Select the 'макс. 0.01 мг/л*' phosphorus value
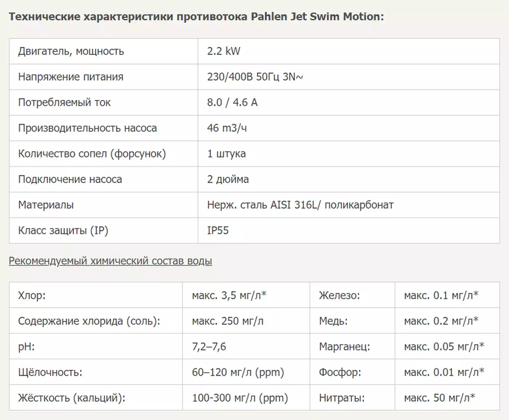This screenshot has height=420, width=509. (444, 372)
